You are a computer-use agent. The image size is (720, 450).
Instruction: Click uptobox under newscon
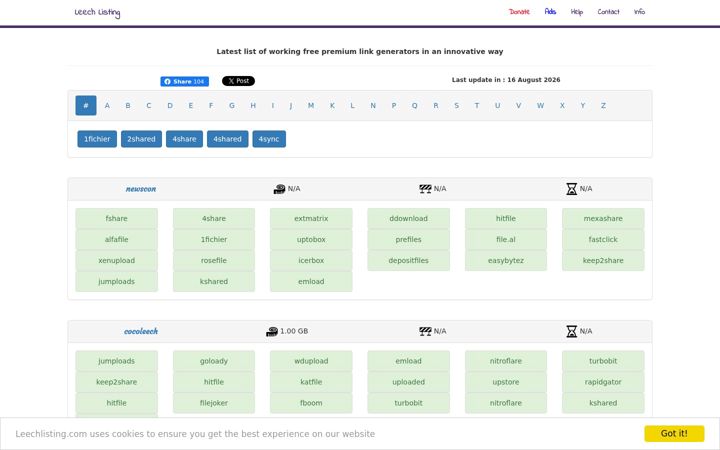click(311, 240)
